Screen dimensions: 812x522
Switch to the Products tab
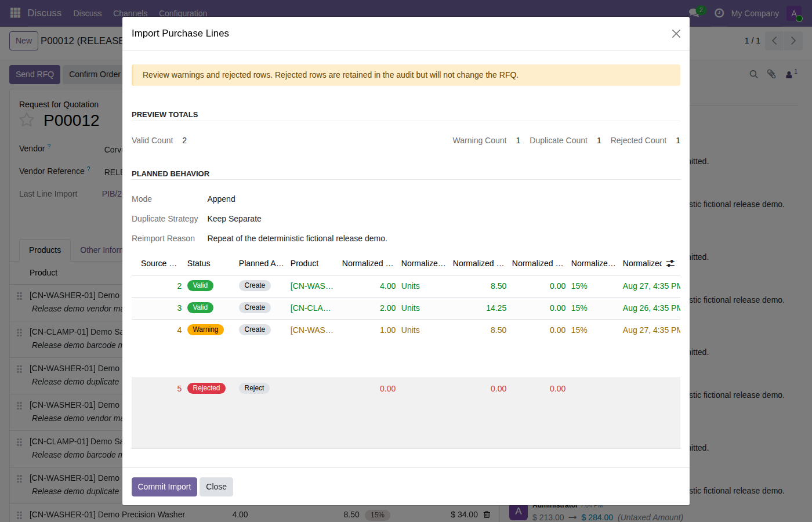click(45, 250)
